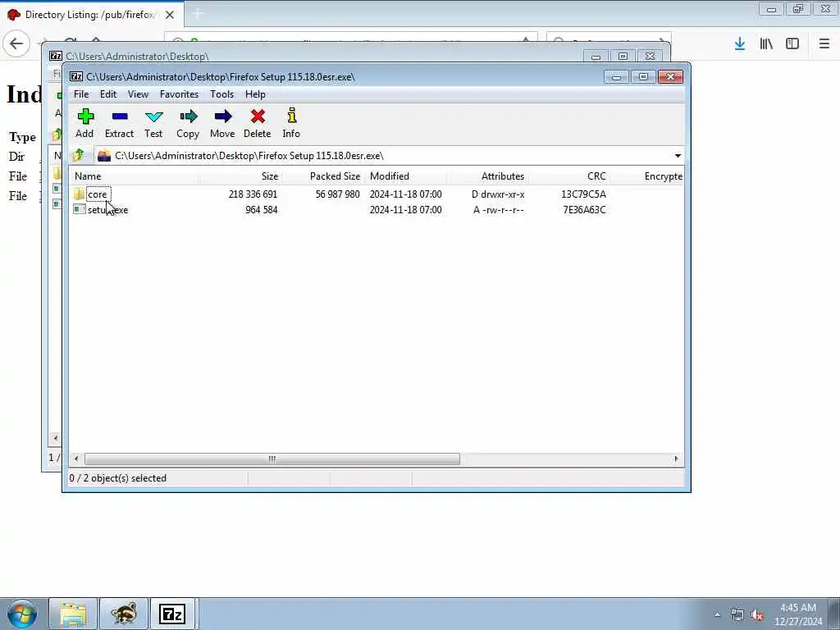Open the Help menu
840x630 pixels.
click(256, 94)
